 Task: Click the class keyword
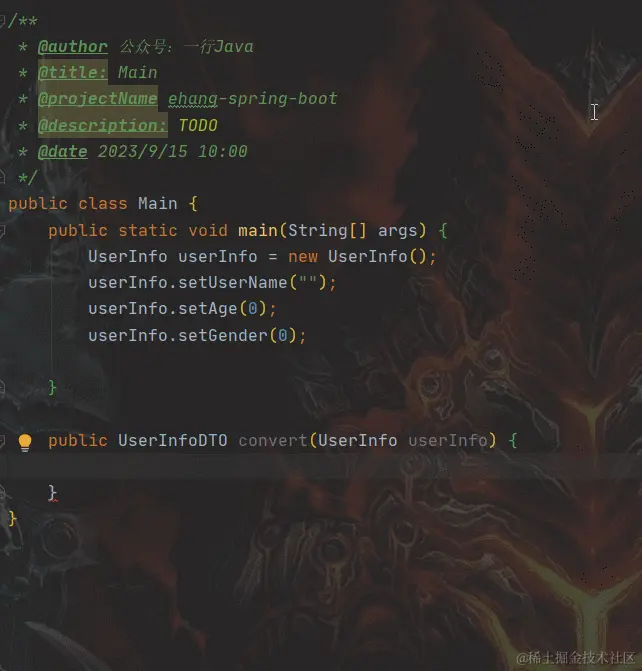pyautogui.click(x=103, y=203)
